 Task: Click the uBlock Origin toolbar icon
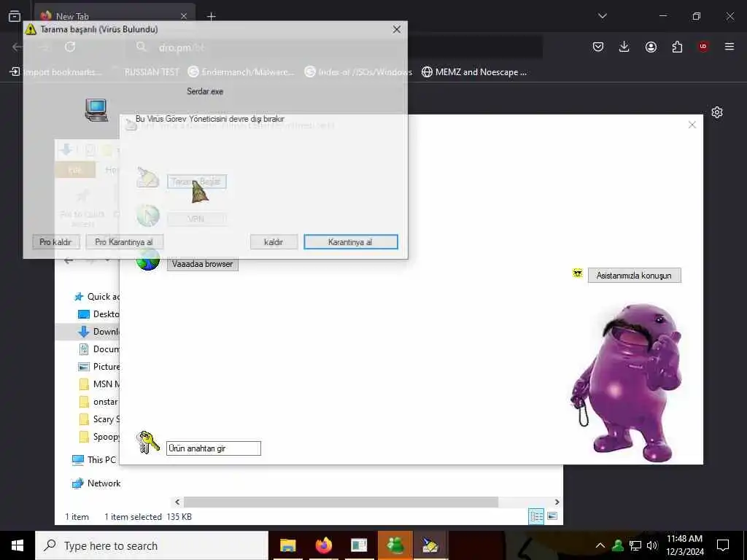[x=703, y=47]
